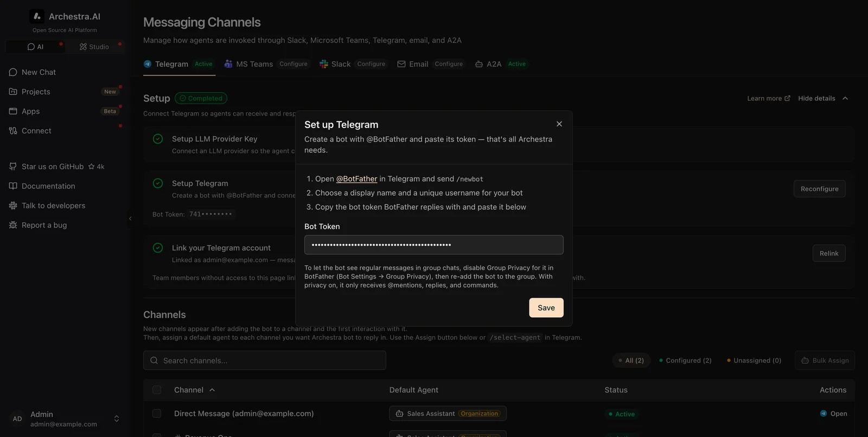Close the Set up Telegram dialog

click(x=559, y=124)
